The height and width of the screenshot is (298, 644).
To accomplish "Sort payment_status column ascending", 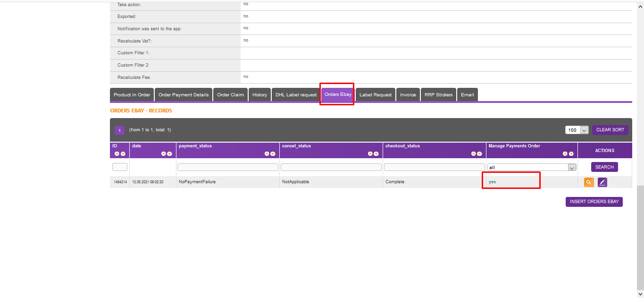I will pos(267,153).
